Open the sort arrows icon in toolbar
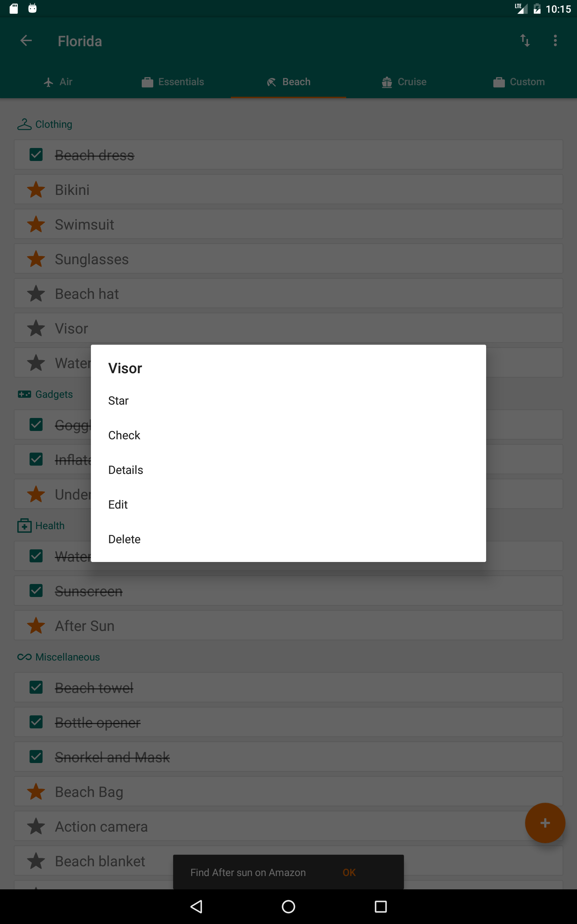Screen dimensions: 577x924 tap(525, 40)
